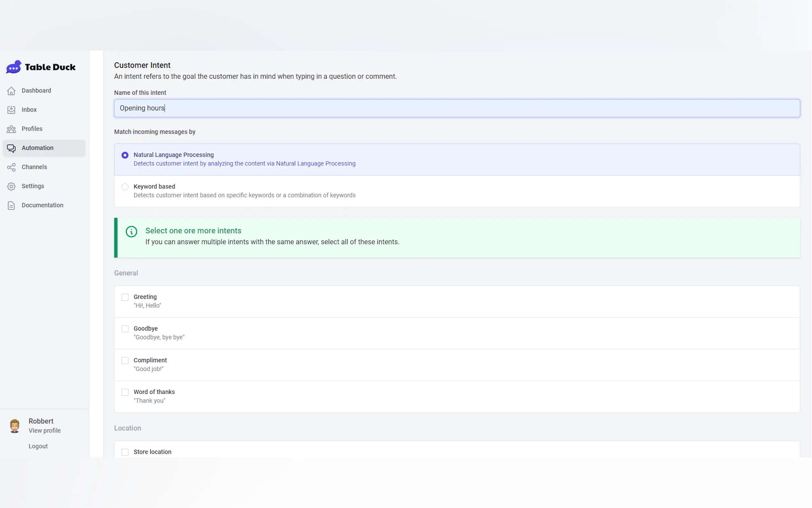Click the Logout link

point(38,446)
